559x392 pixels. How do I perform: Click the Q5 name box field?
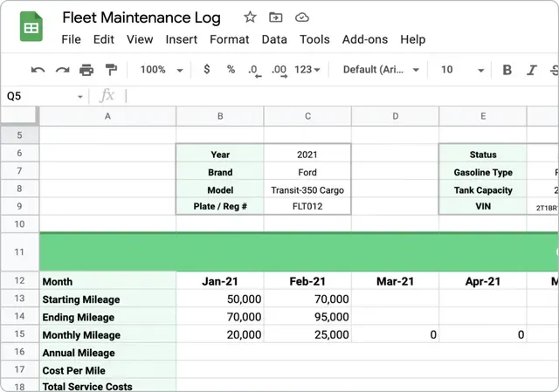click(x=45, y=96)
